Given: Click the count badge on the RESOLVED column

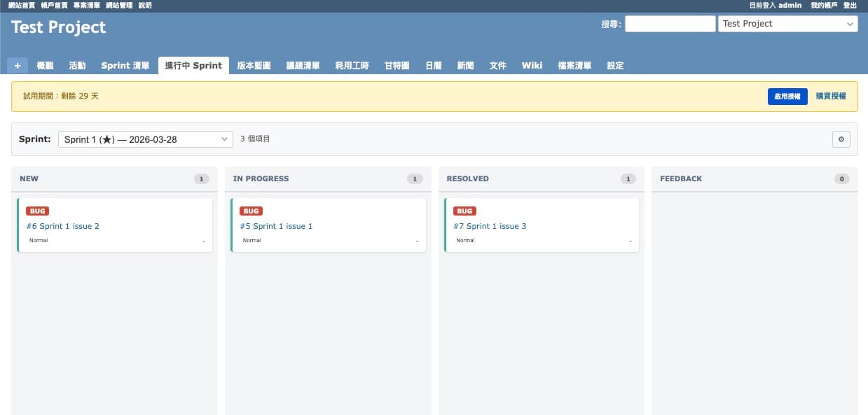Looking at the screenshot, I should 628,178.
